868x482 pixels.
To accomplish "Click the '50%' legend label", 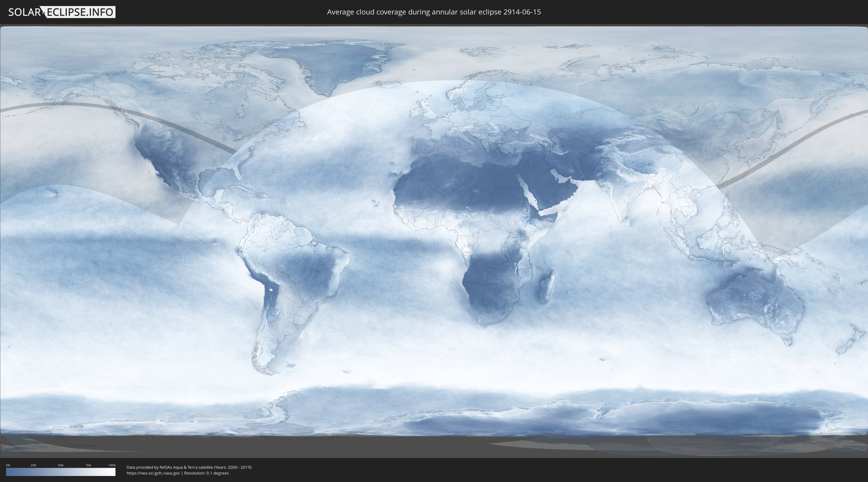I will [x=61, y=465].
